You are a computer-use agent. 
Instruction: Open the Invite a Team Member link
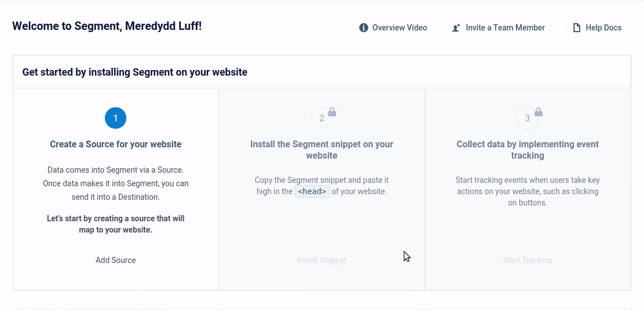pos(505,28)
